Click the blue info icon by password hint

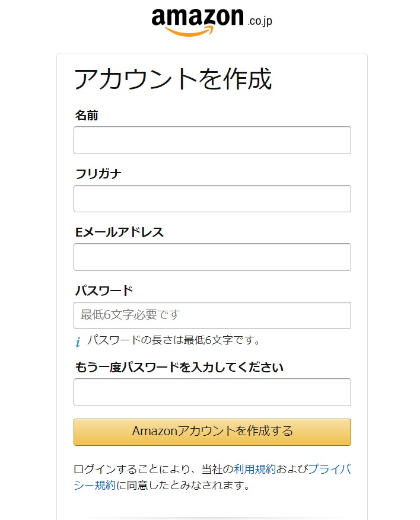pyautogui.click(x=78, y=342)
